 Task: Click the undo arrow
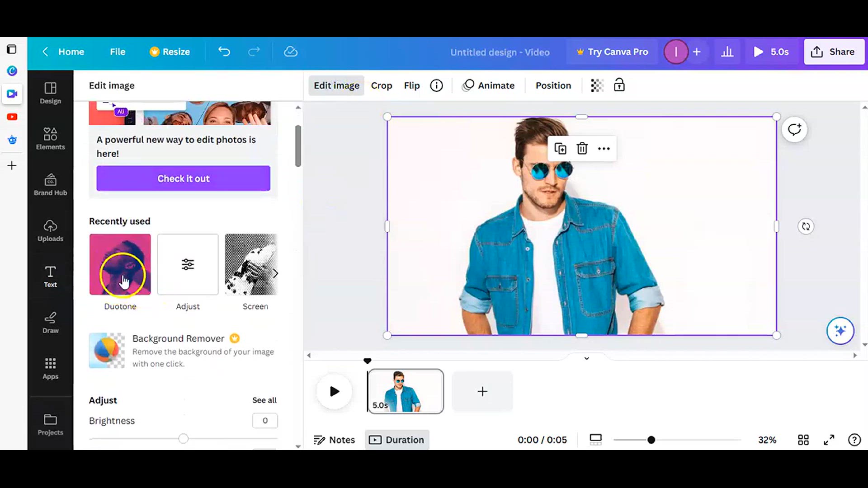coord(224,52)
